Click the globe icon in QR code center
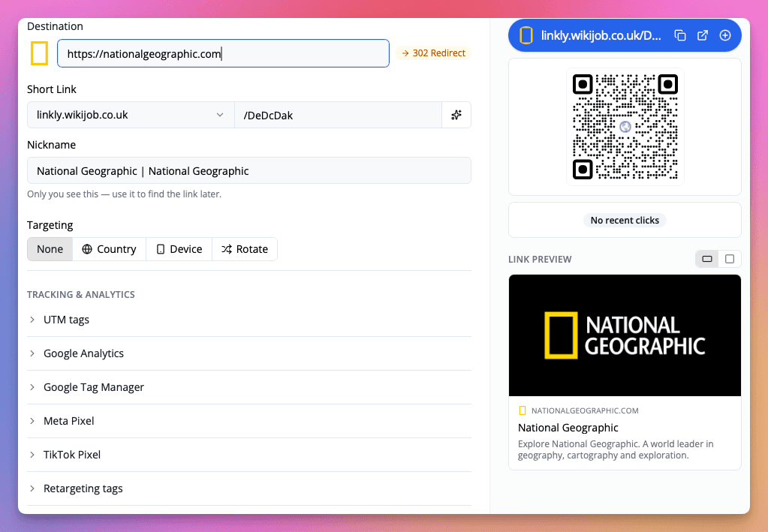 625,127
